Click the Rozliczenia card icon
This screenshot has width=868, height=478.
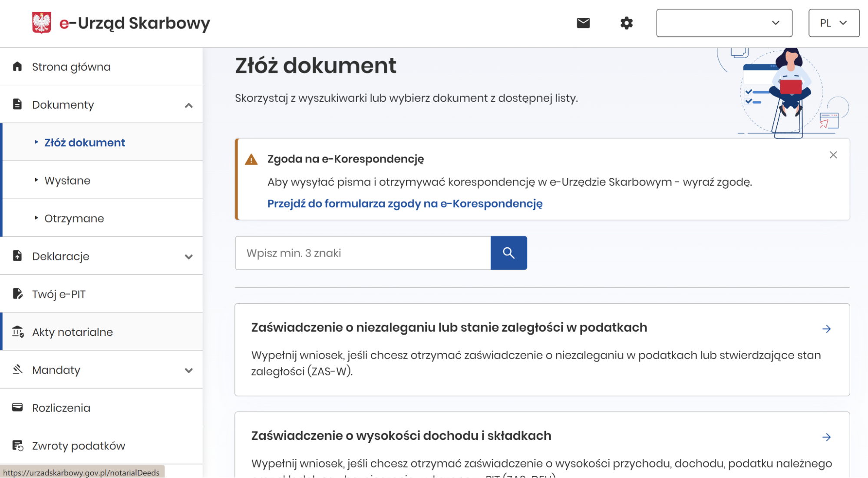17,407
